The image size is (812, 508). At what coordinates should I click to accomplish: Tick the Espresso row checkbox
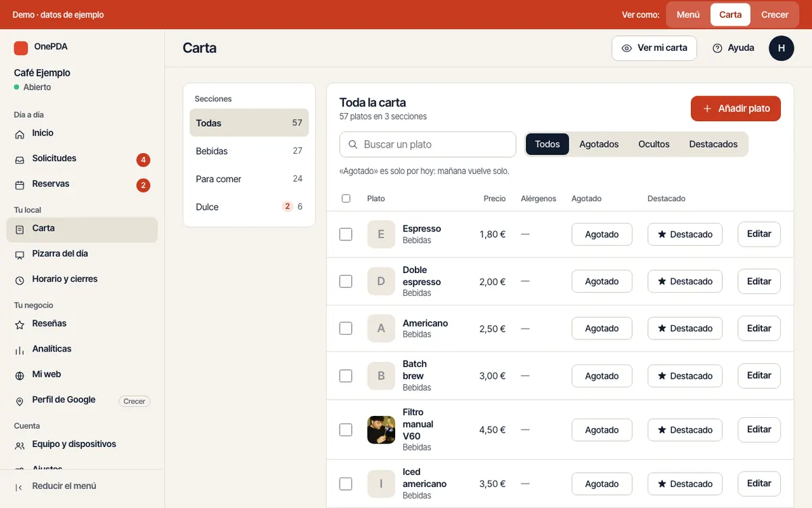point(346,234)
